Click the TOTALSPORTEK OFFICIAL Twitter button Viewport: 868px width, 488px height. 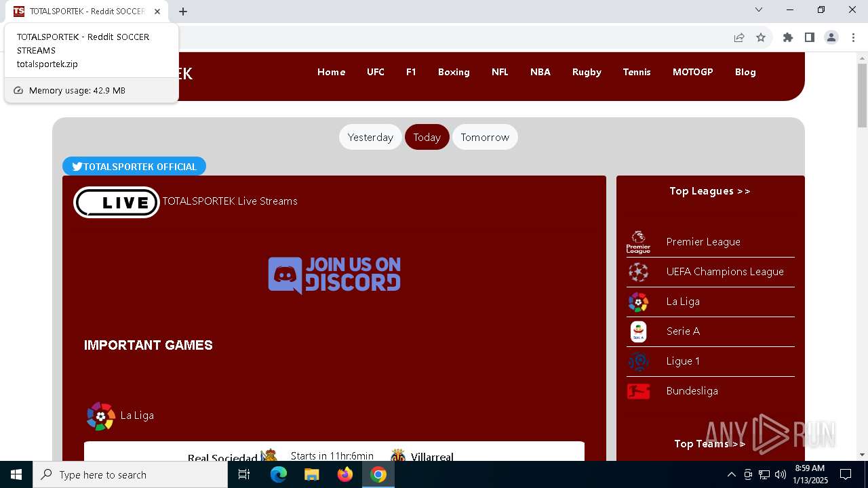point(134,167)
